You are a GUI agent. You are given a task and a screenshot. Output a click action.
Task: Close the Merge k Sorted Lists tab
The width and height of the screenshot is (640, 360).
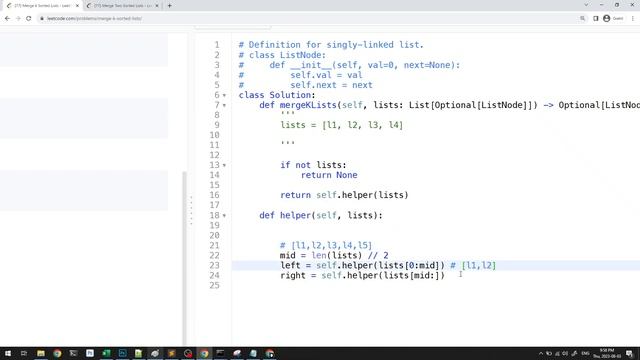[x=77, y=6]
